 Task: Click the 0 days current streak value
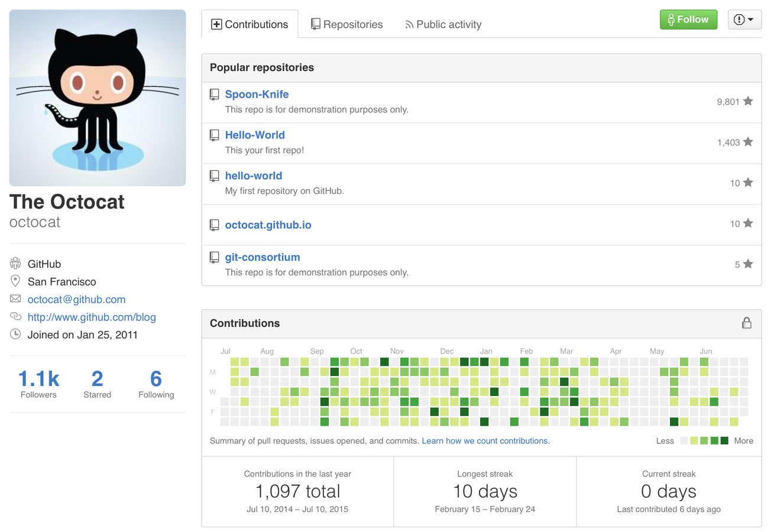[669, 491]
